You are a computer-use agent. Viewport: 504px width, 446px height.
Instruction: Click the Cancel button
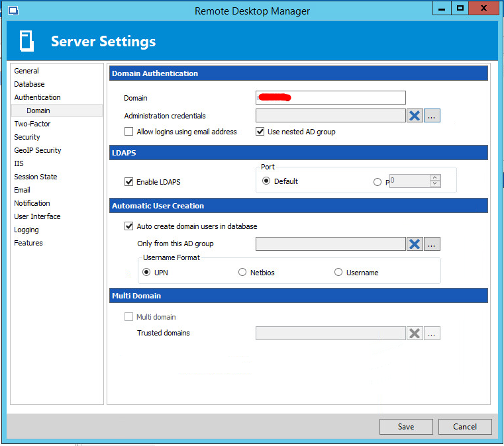(465, 427)
